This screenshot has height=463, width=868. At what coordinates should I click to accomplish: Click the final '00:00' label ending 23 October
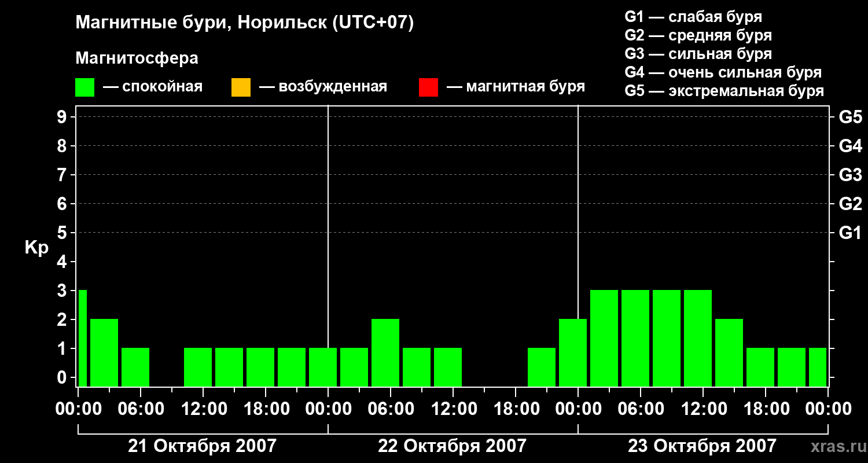click(828, 409)
